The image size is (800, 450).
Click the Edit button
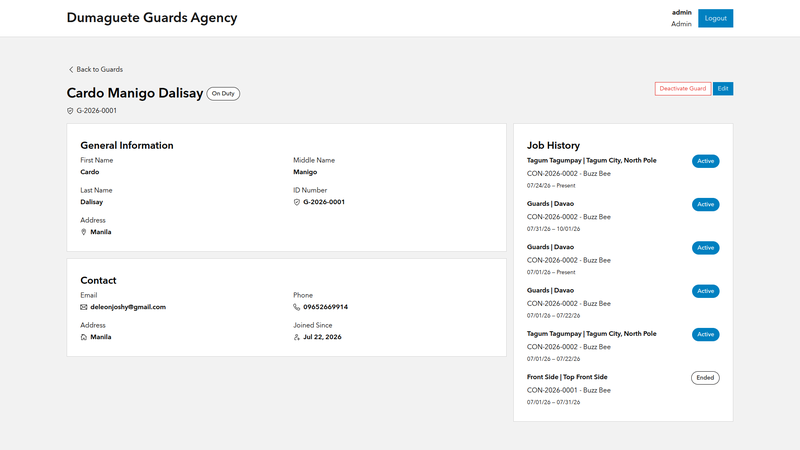point(723,89)
